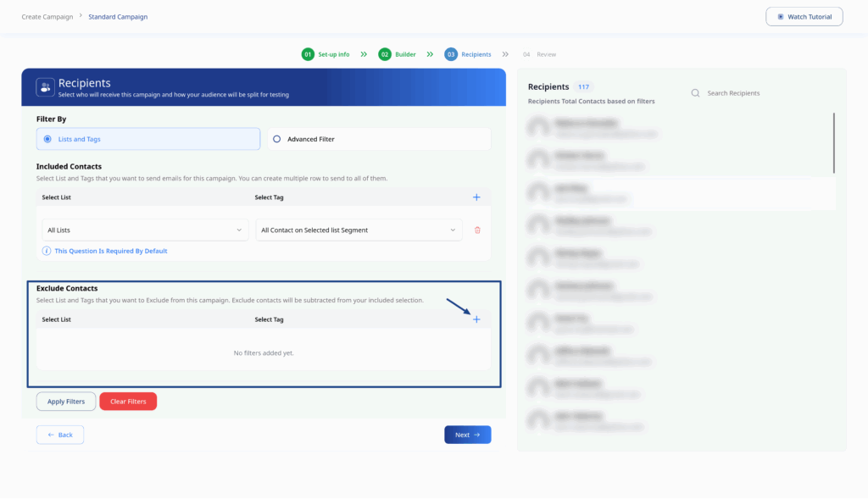Screen dimensions: 868x499
Task: Click the recipients list scrollbar
Action: point(834,142)
